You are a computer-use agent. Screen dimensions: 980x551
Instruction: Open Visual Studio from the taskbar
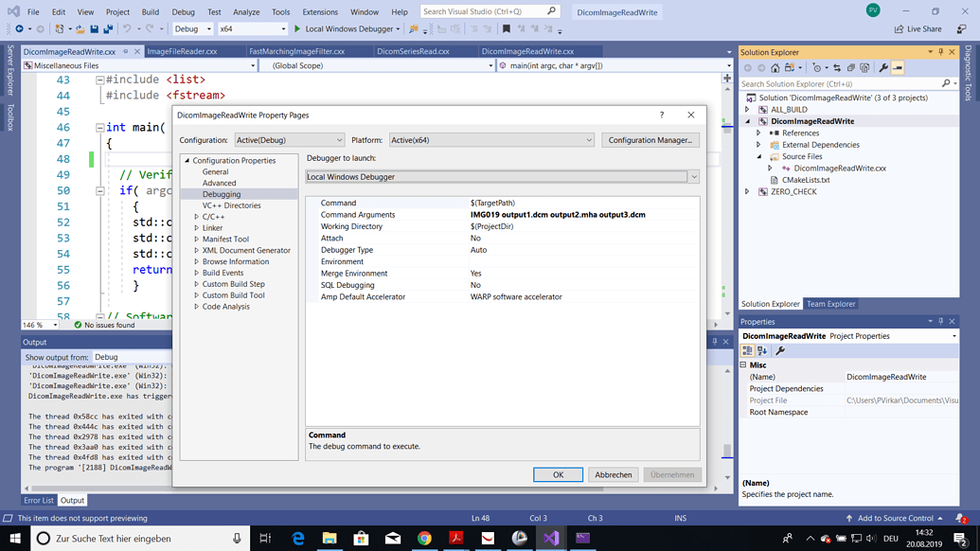[x=550, y=537]
